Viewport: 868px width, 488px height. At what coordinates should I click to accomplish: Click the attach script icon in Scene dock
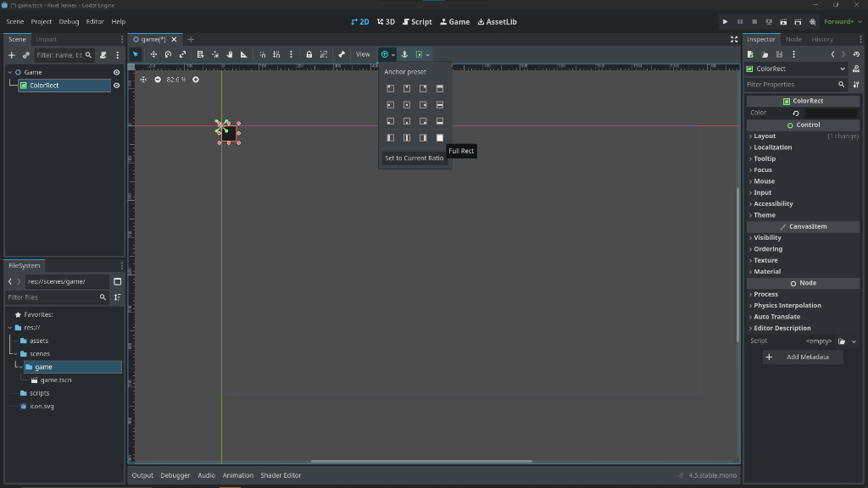tap(103, 55)
